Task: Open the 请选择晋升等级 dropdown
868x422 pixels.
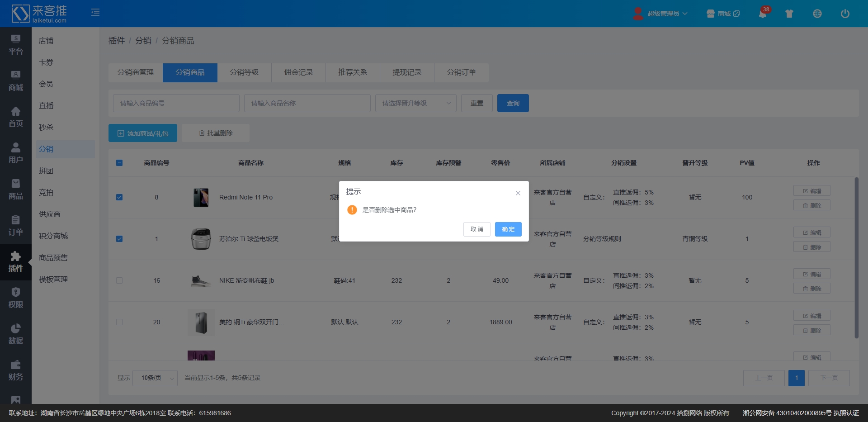Action: pos(415,103)
